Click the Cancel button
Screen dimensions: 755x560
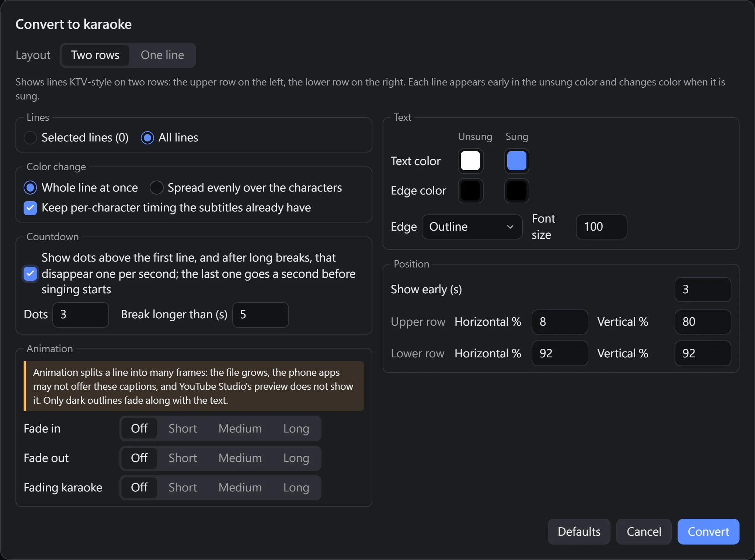point(644,532)
